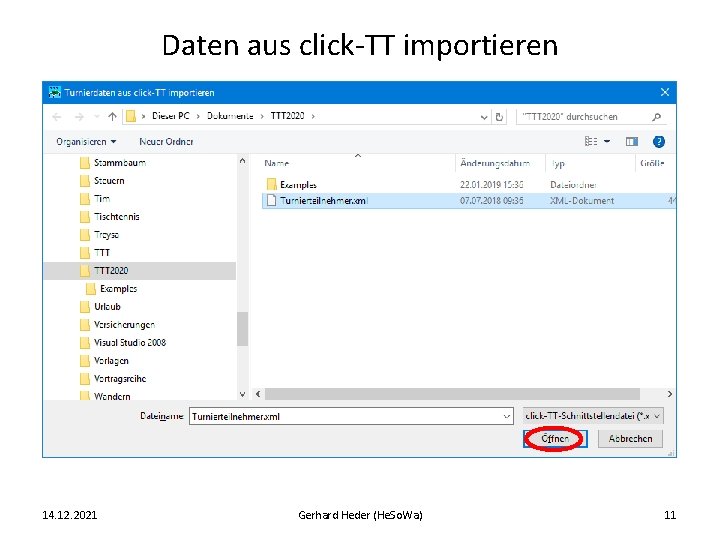Toggle the preview pane icon

(x=632, y=141)
